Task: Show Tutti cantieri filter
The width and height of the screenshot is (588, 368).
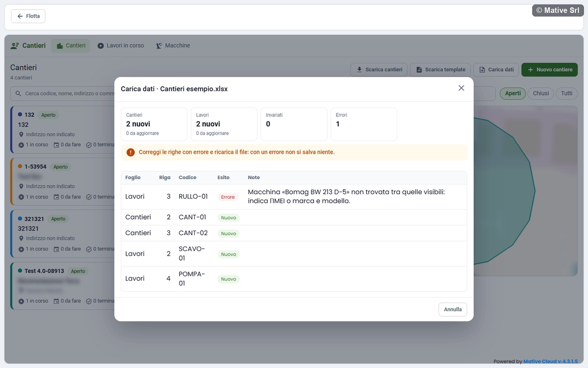Action: pyautogui.click(x=567, y=93)
